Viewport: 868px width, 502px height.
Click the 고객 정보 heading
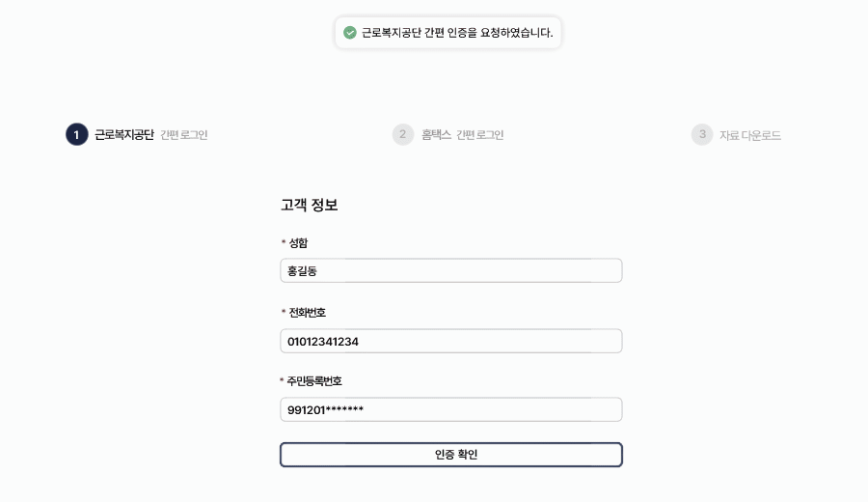coord(309,205)
